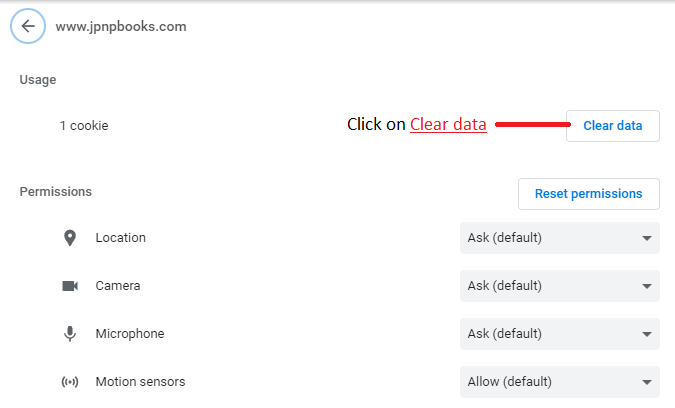Click the Location pin icon
This screenshot has width=675, height=408.
[x=70, y=238]
